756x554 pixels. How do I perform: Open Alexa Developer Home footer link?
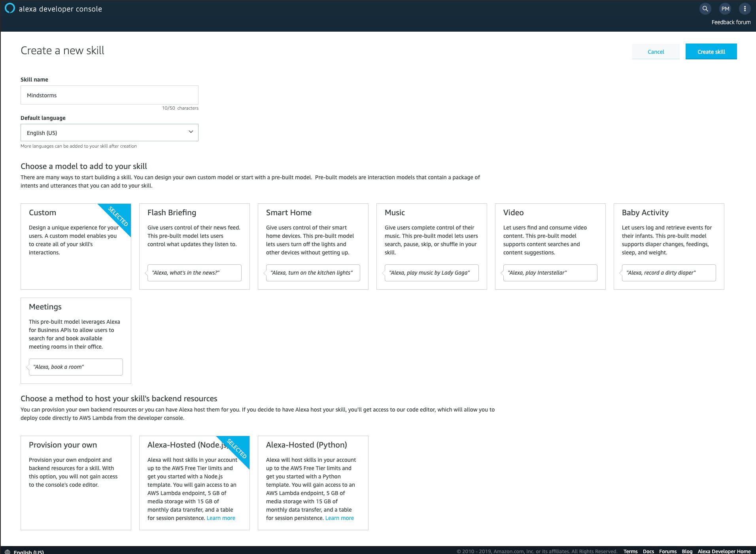pos(724,551)
